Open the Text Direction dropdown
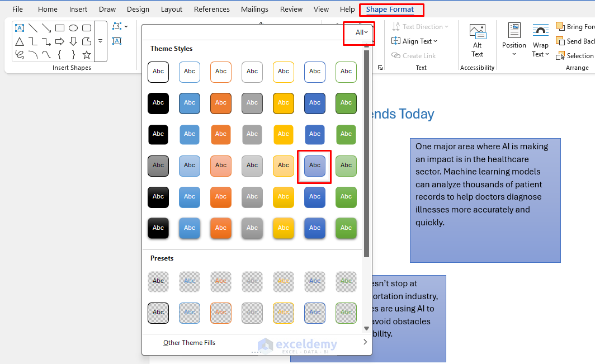 click(x=420, y=27)
